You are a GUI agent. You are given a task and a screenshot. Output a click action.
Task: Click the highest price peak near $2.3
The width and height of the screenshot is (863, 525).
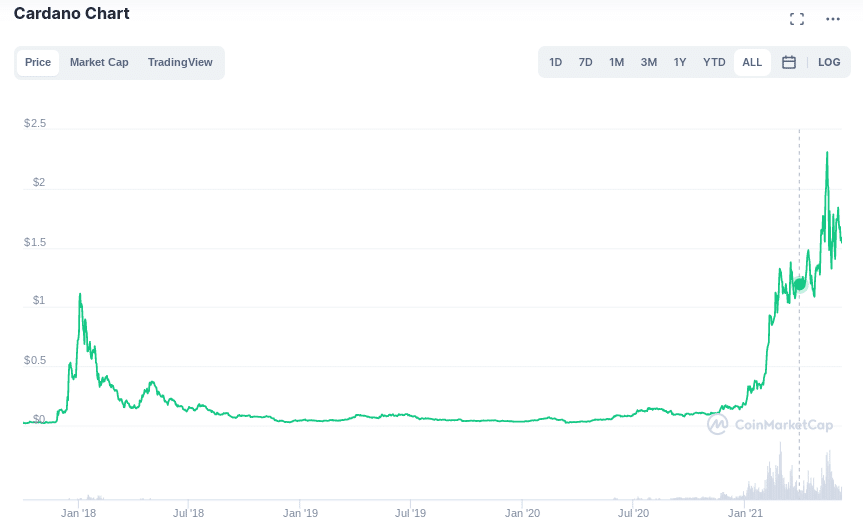(x=827, y=153)
